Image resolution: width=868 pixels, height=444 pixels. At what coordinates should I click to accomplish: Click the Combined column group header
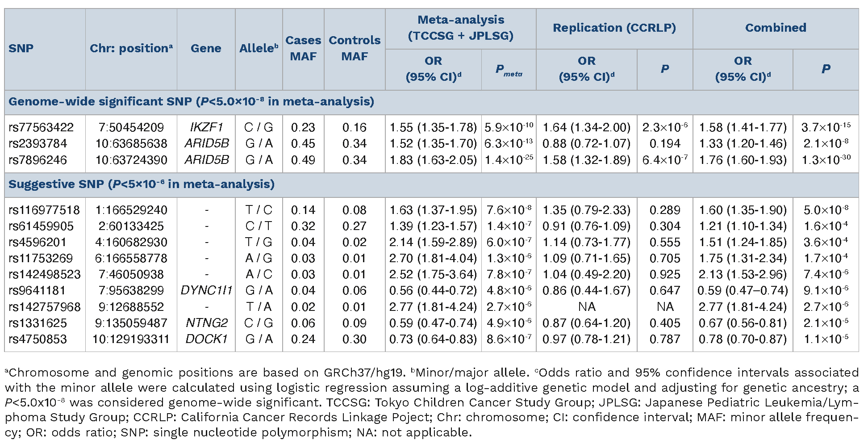pos(776,28)
